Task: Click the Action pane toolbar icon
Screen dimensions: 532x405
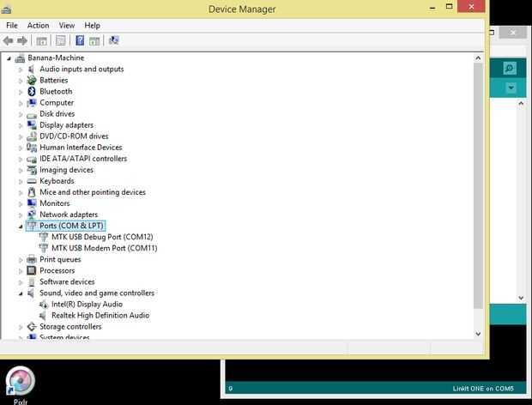Action: click(94, 41)
